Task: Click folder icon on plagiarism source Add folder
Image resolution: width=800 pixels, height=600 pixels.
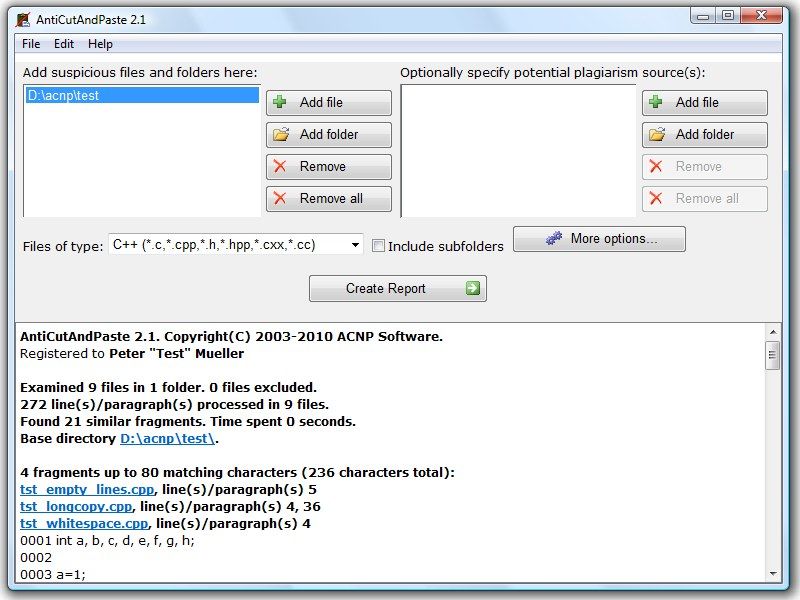Action: pyautogui.click(x=657, y=134)
